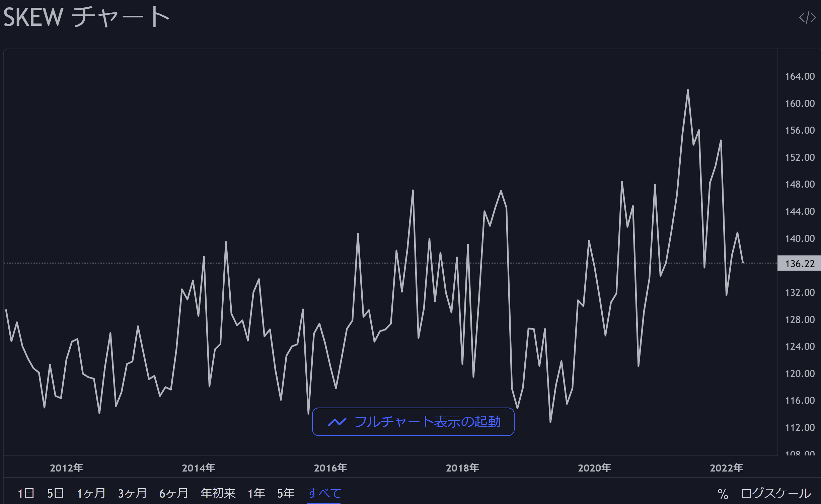Select 年初来 year-to-date range

coord(218,493)
